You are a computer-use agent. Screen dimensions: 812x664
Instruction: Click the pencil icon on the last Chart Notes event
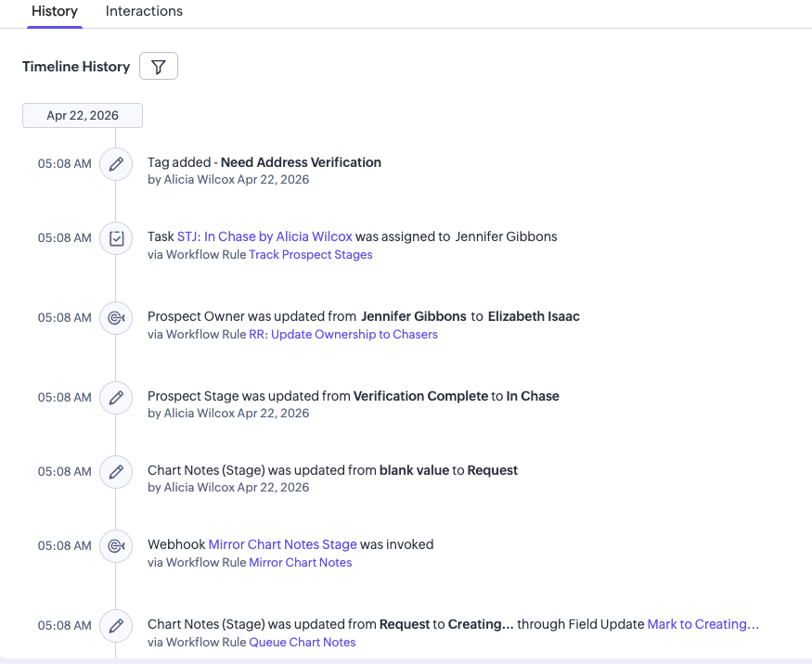[x=116, y=626]
